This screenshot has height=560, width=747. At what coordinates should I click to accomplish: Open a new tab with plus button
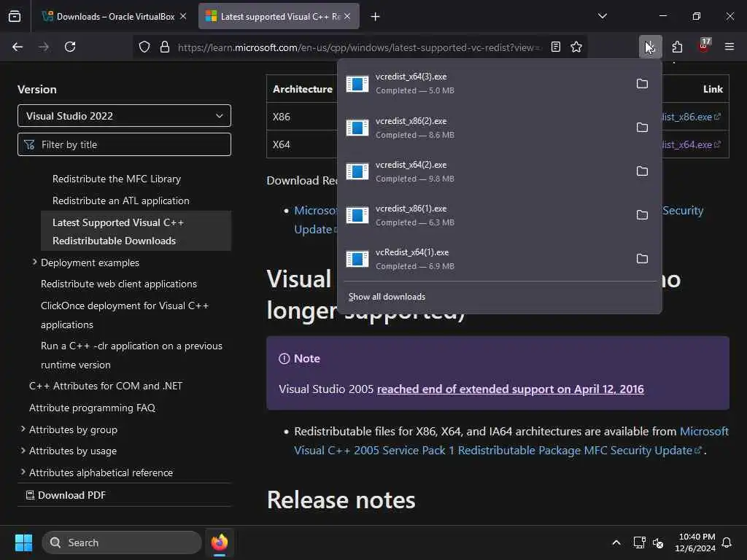(376, 17)
